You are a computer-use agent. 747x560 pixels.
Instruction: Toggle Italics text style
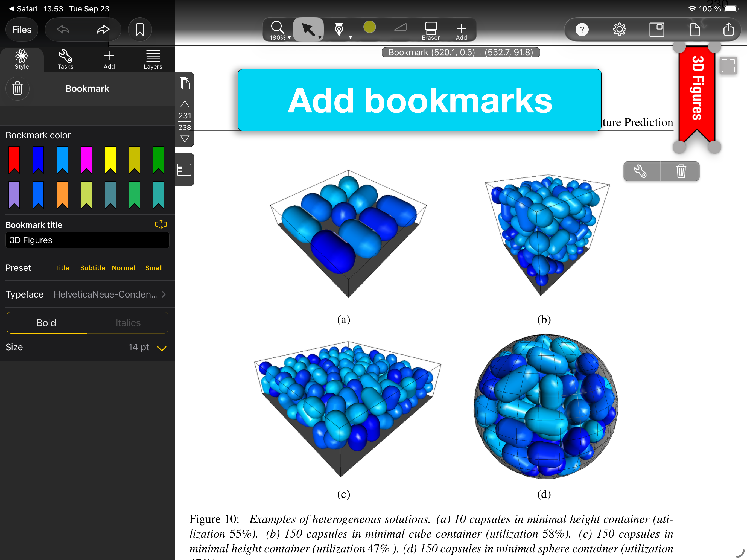(x=128, y=323)
